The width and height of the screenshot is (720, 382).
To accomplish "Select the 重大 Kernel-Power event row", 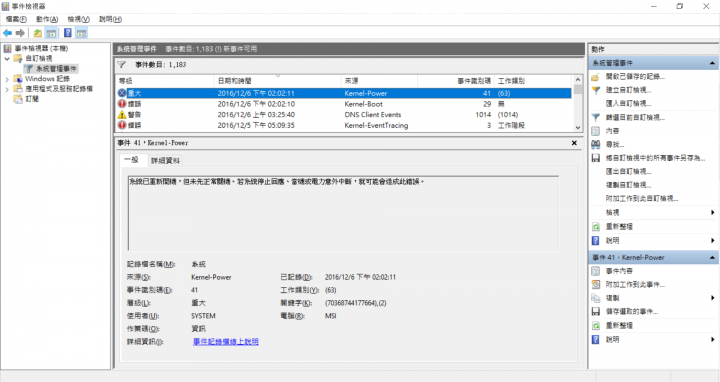I will 343,93.
